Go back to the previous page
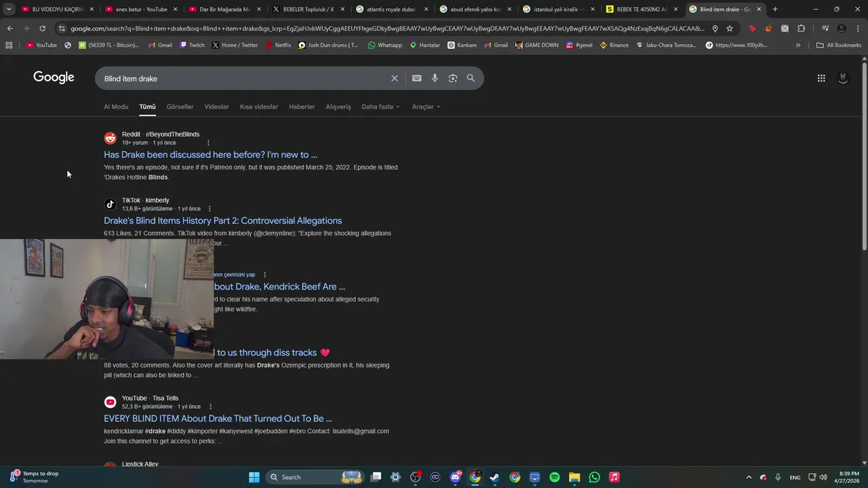868x488 pixels. tap(9, 28)
